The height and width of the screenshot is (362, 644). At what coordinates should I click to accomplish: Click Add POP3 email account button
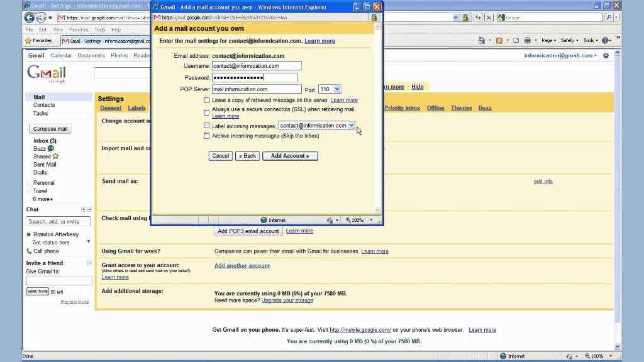248,231
